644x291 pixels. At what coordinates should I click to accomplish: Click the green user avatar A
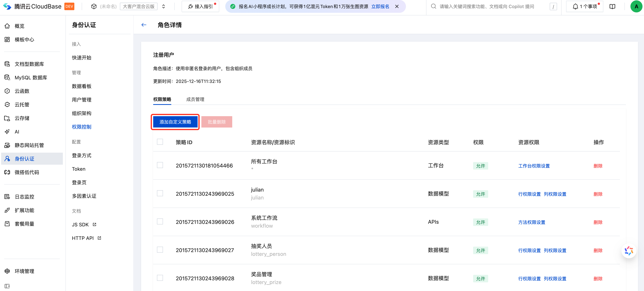[636, 7]
